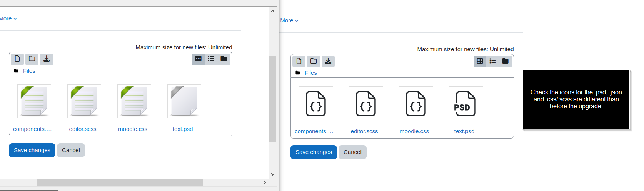Expand the right More dropdown
The image size is (644, 191).
point(289,20)
